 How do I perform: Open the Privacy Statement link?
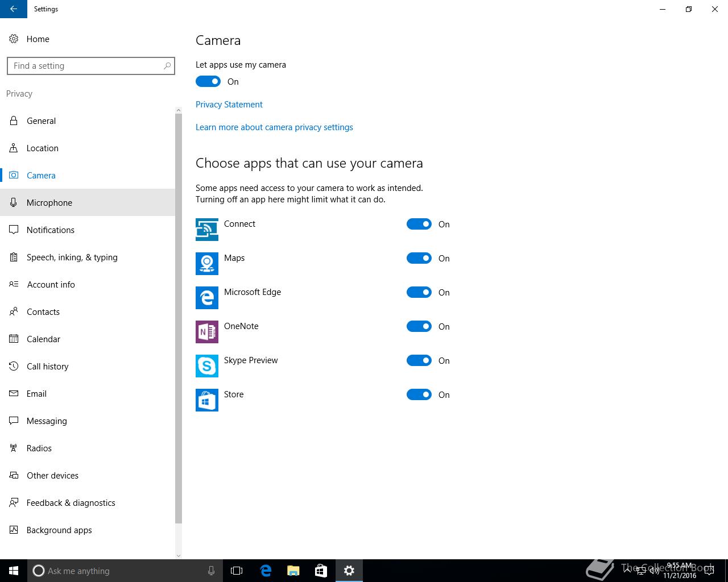tap(229, 105)
